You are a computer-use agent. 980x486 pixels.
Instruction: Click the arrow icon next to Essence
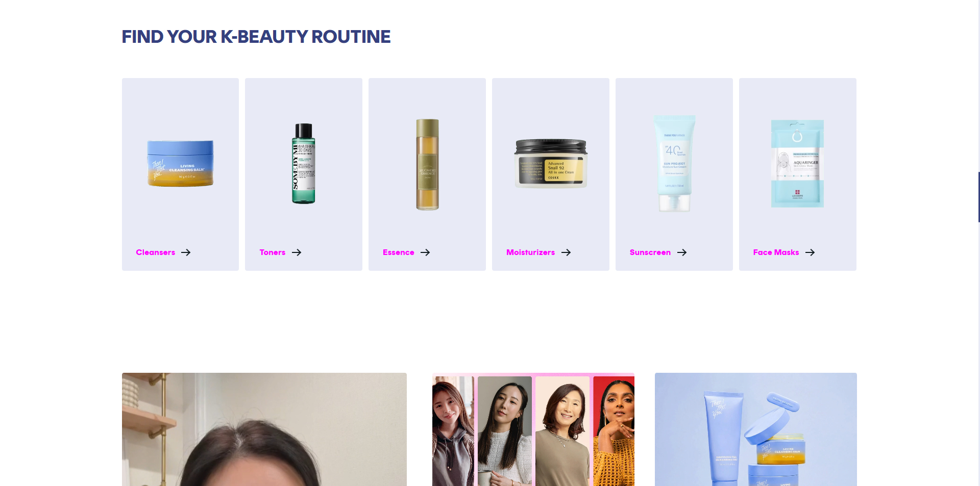point(425,252)
